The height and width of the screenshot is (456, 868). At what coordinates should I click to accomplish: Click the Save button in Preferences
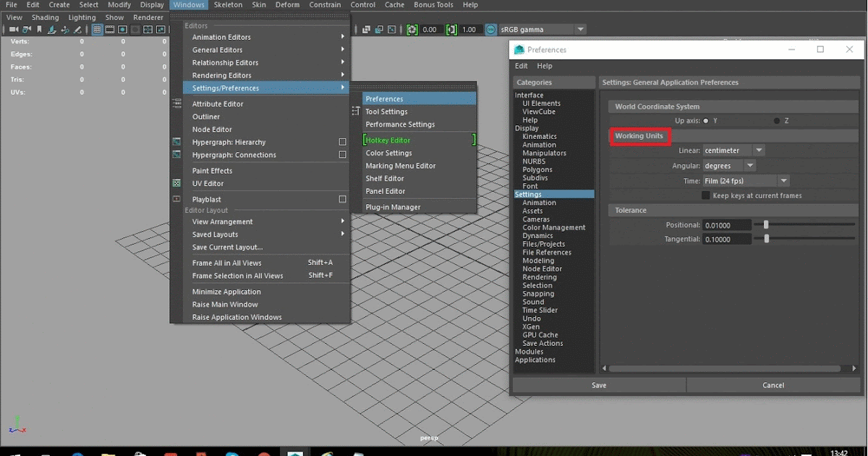click(598, 385)
